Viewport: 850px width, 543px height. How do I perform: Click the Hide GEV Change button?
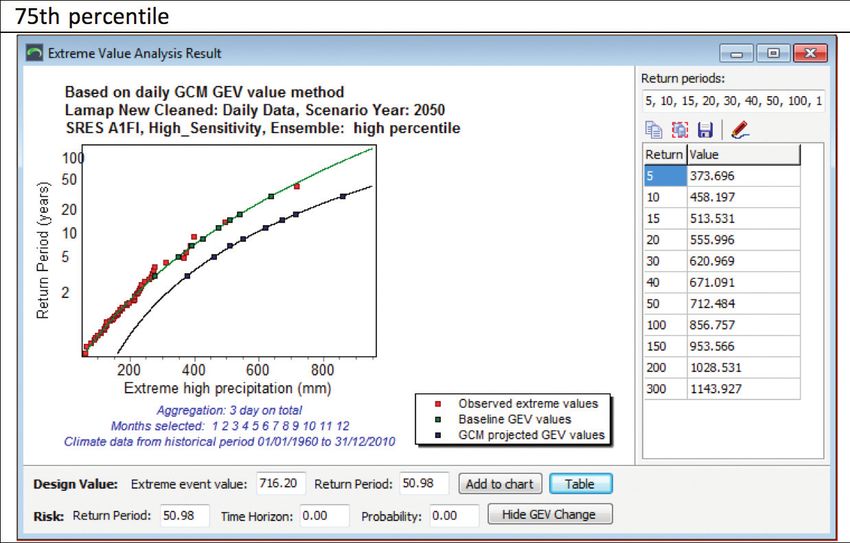pyautogui.click(x=550, y=514)
